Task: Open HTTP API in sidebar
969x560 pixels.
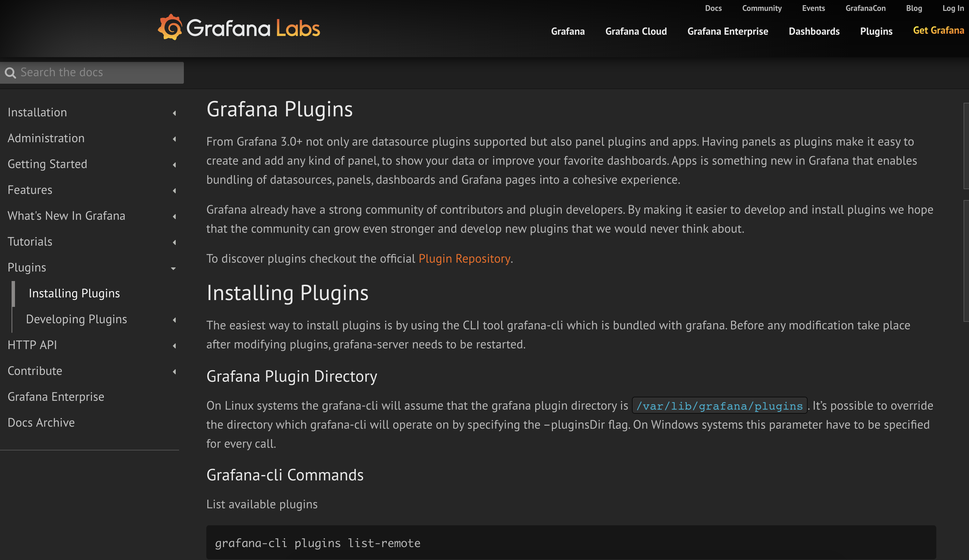Action: 32,345
